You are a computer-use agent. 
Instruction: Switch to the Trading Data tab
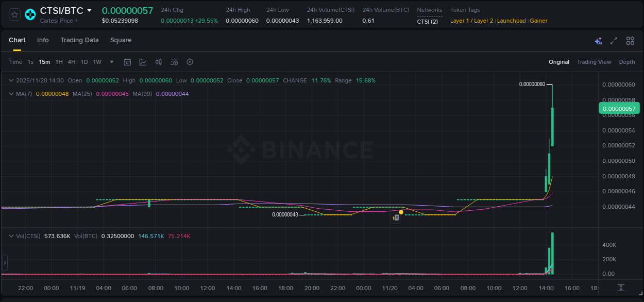click(x=79, y=40)
